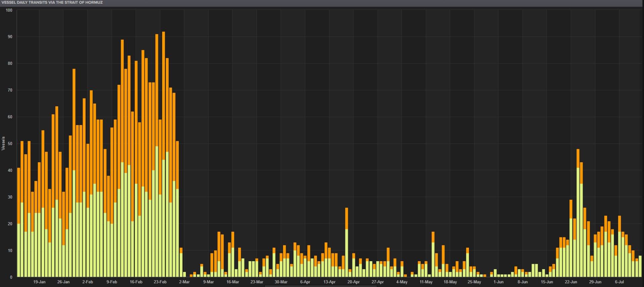This screenshot has width=644, height=287.
Task: Select the 19-Jan x-axis label
Action: click(x=39, y=282)
